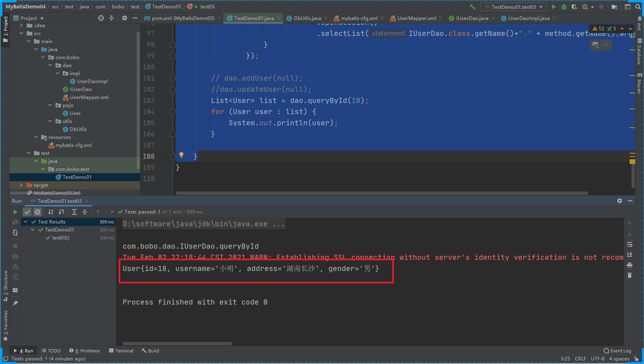This screenshot has height=364, width=644.
Task: Collapse the Test Results root node
Action: pos(26,222)
